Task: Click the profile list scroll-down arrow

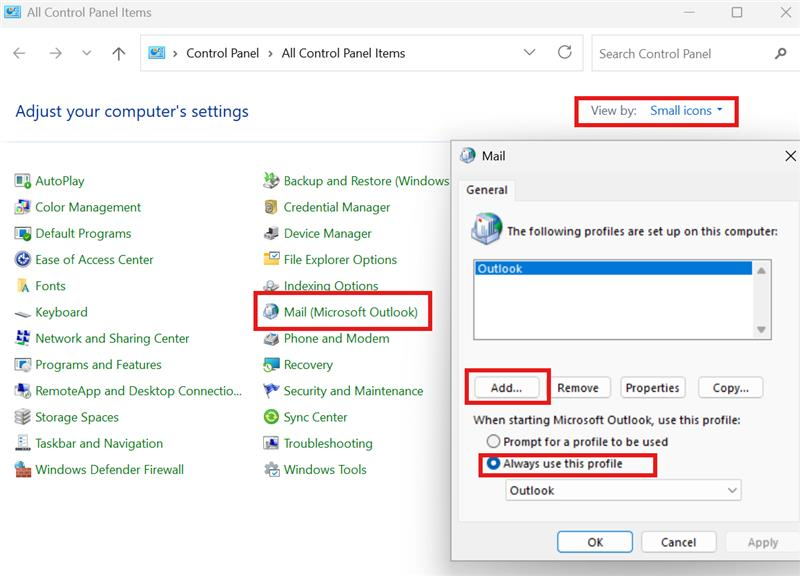Action: [761, 330]
